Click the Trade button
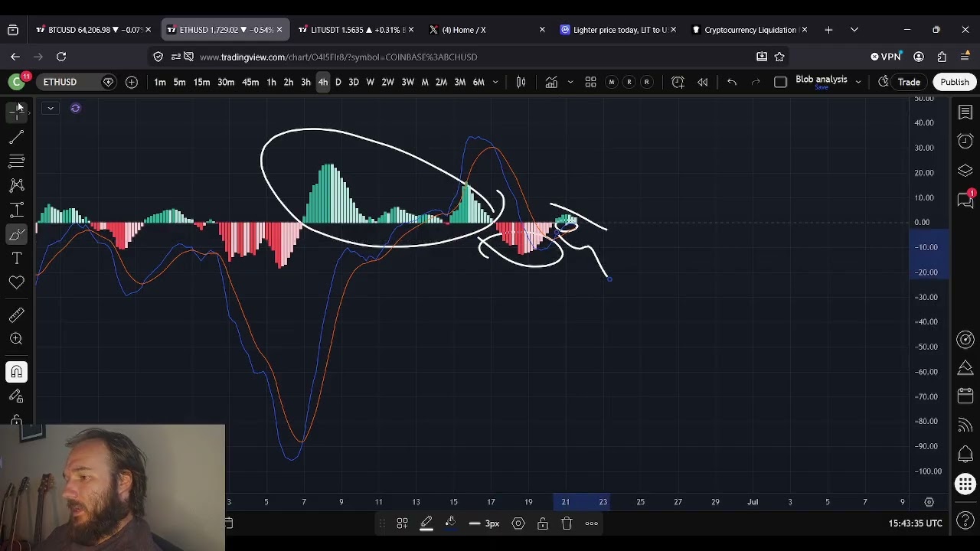 909,82
